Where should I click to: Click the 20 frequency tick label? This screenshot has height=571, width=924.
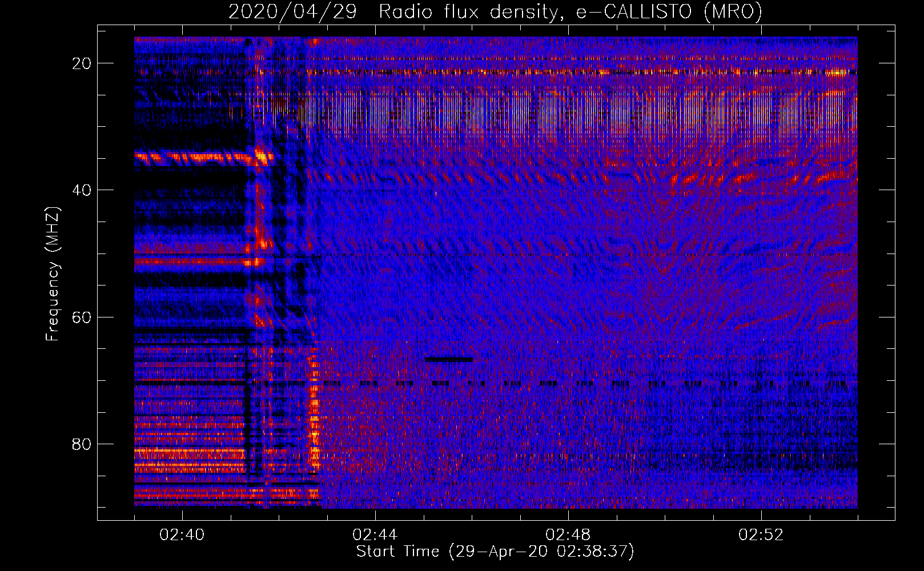pos(82,63)
